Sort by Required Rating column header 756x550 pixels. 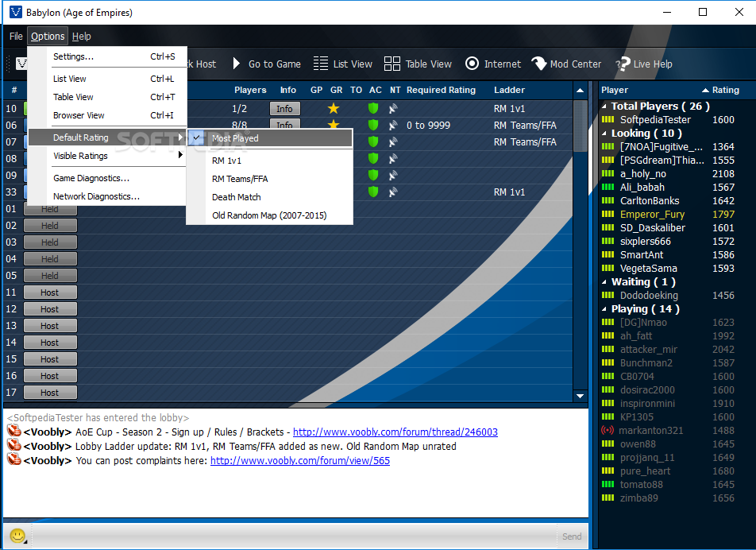point(441,90)
